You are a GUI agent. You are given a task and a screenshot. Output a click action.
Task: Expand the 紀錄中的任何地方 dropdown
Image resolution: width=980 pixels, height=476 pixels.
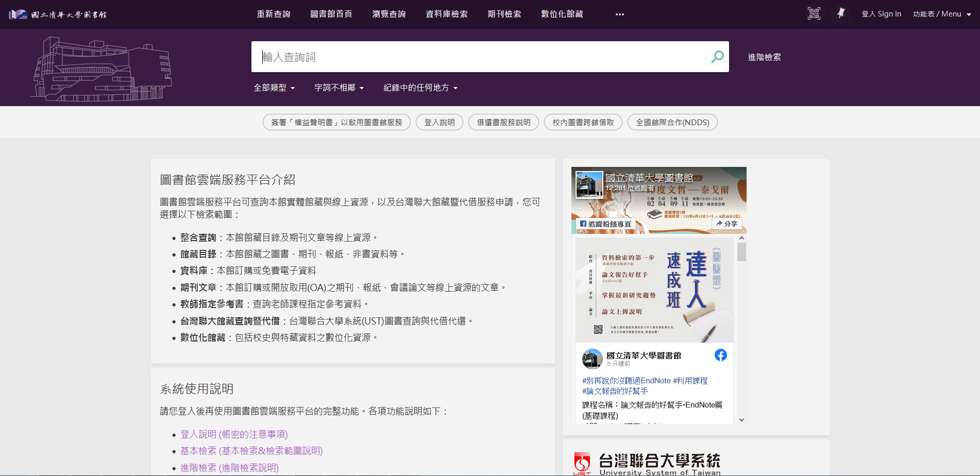point(420,88)
